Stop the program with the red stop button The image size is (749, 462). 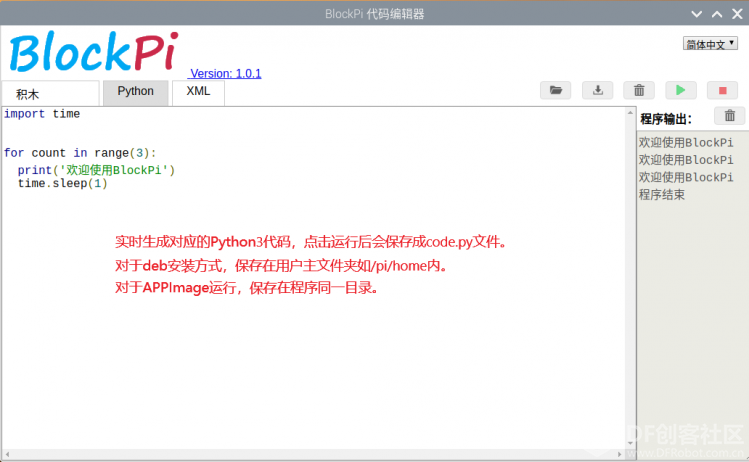click(723, 90)
